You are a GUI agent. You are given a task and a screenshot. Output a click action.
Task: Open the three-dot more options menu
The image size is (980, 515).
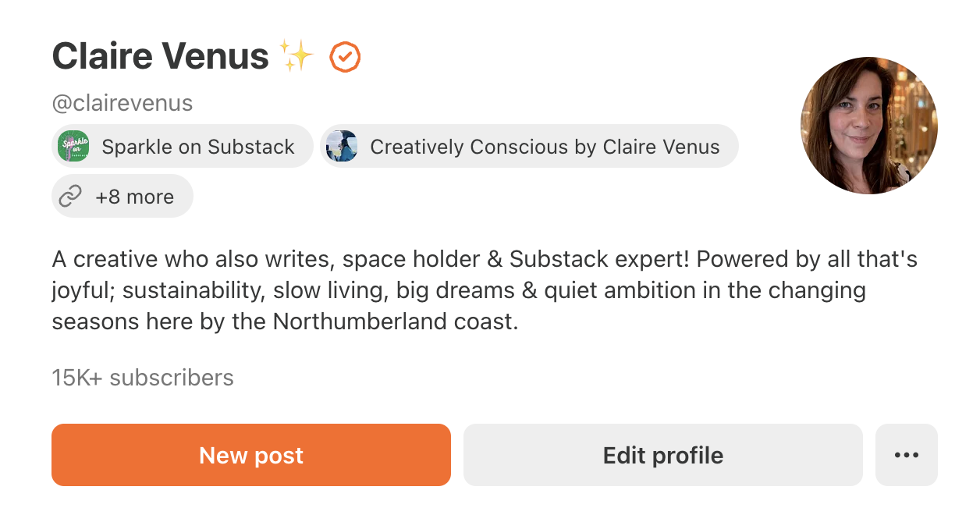(x=906, y=455)
